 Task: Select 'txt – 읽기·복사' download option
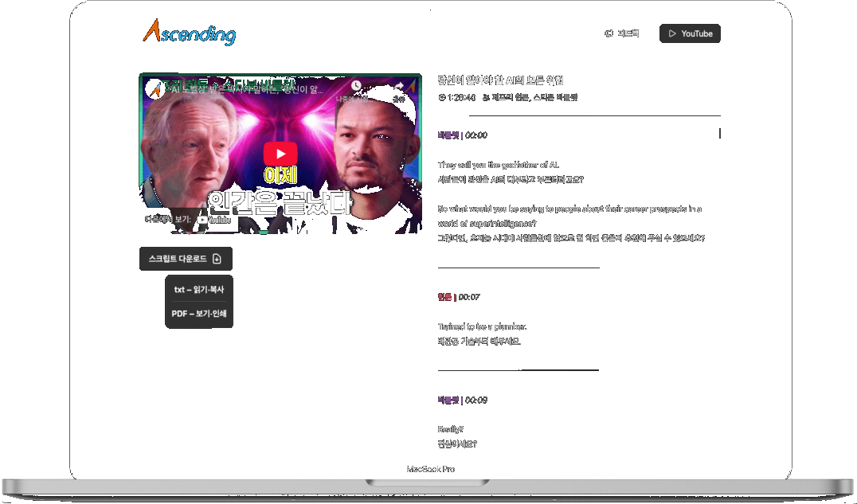tap(198, 290)
